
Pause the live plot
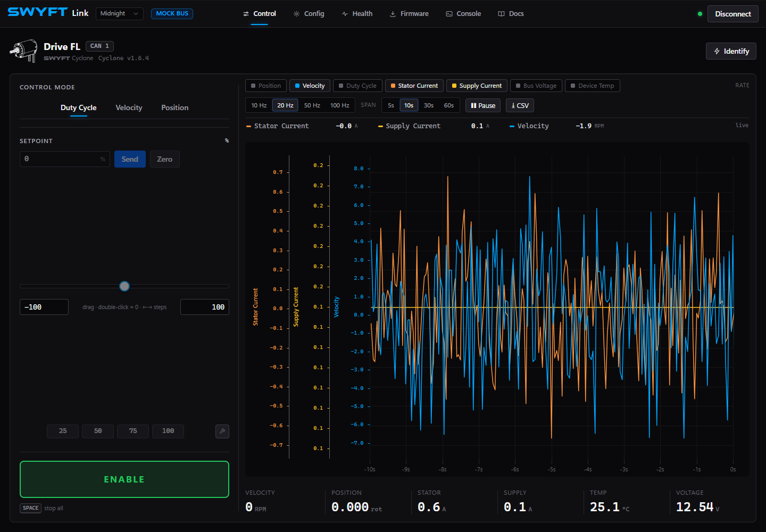tap(483, 105)
